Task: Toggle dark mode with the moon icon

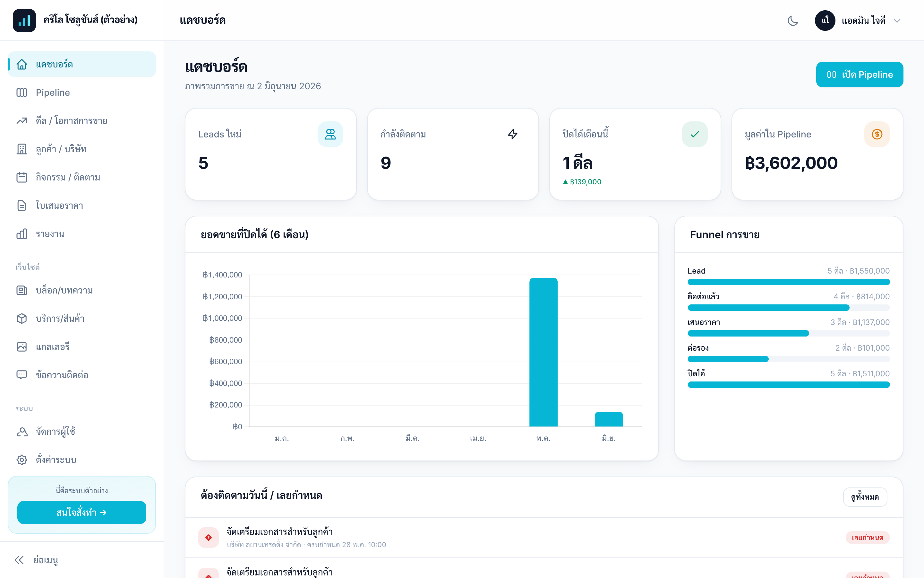Action: pos(793,21)
